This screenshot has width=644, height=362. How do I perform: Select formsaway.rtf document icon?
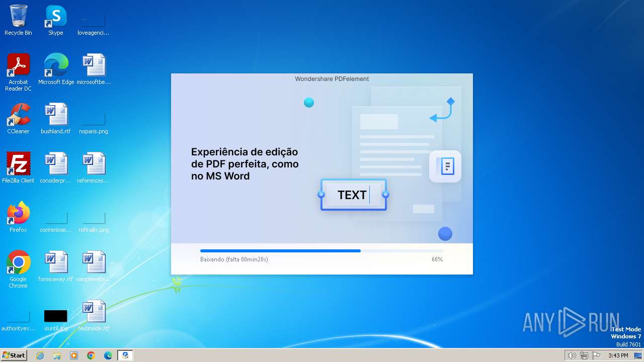point(56,266)
